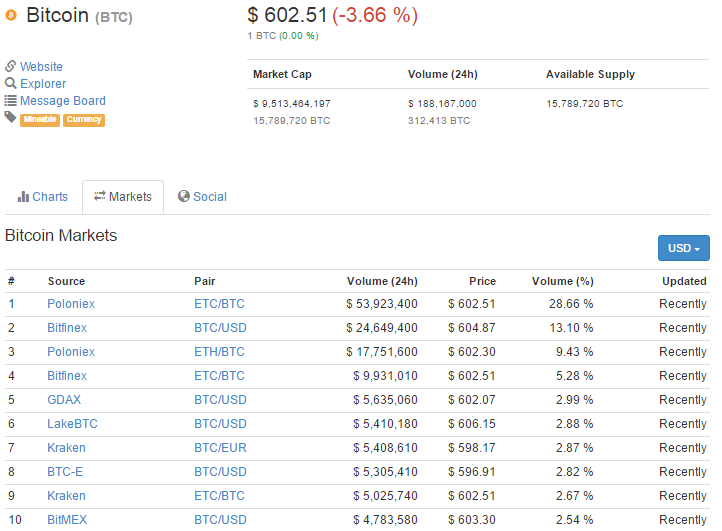Open the BTC/USD pair for Bitfinex

pos(220,328)
